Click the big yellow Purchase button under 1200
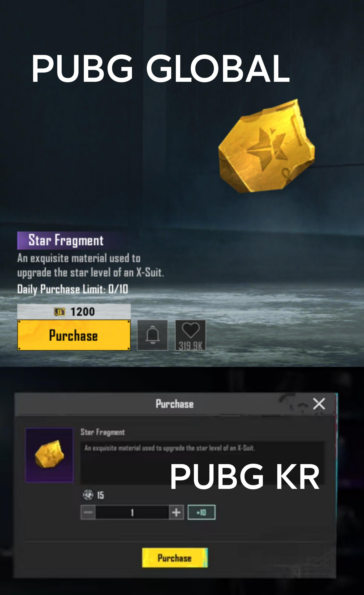The image size is (364, 595). (74, 335)
